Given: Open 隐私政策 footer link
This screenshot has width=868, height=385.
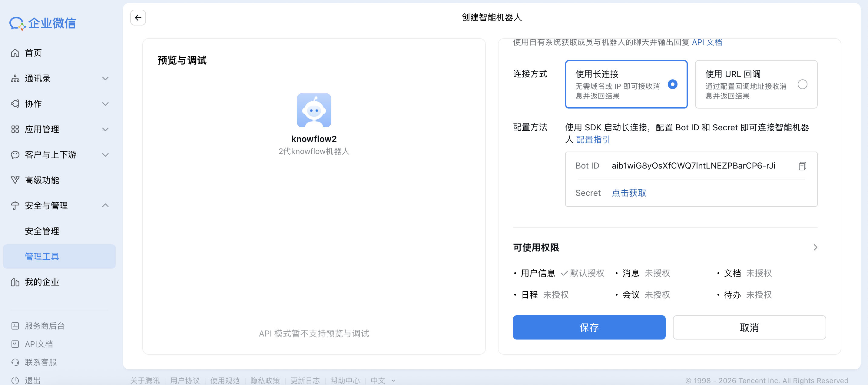Looking at the screenshot, I should coord(265,380).
